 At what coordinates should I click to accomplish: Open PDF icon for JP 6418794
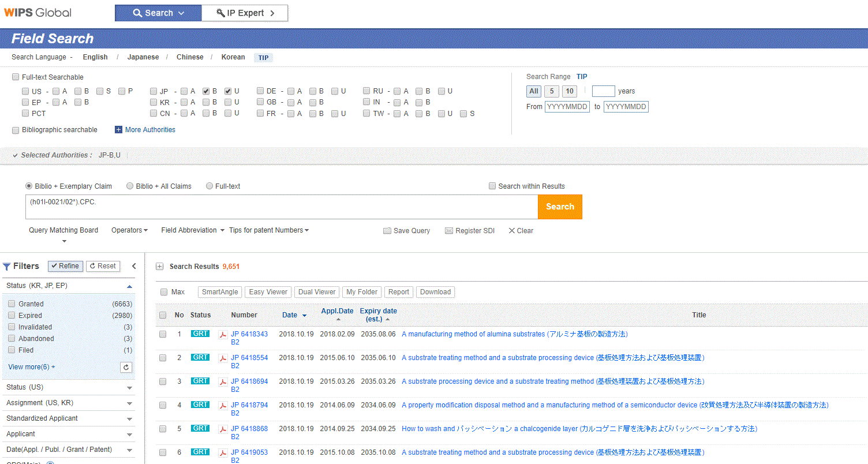point(223,406)
